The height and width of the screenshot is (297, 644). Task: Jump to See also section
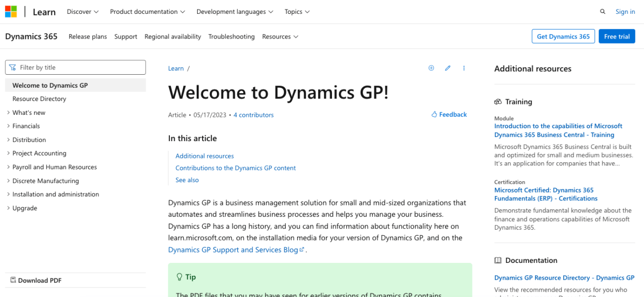tap(187, 180)
